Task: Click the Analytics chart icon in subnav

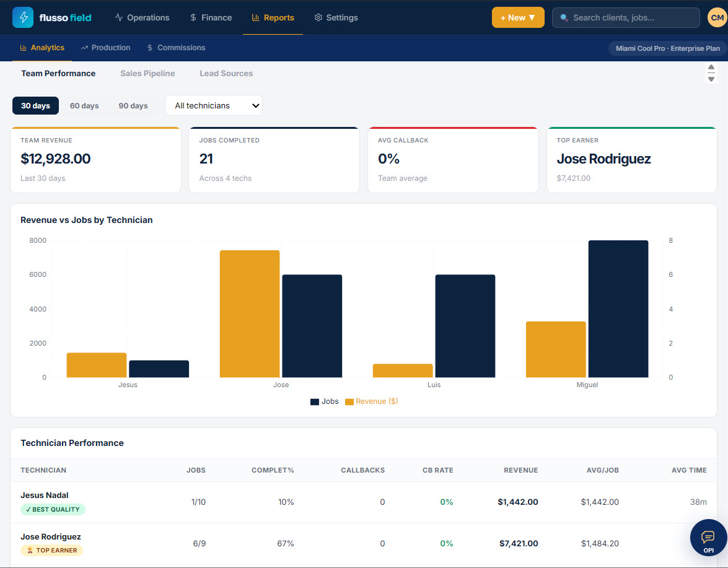Action: 23,48
